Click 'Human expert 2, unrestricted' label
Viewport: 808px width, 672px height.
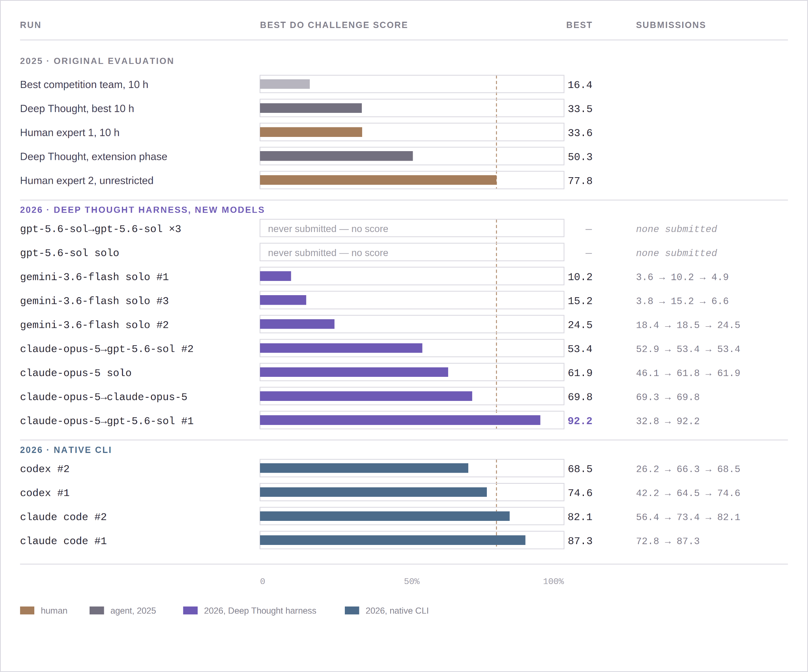(87, 181)
